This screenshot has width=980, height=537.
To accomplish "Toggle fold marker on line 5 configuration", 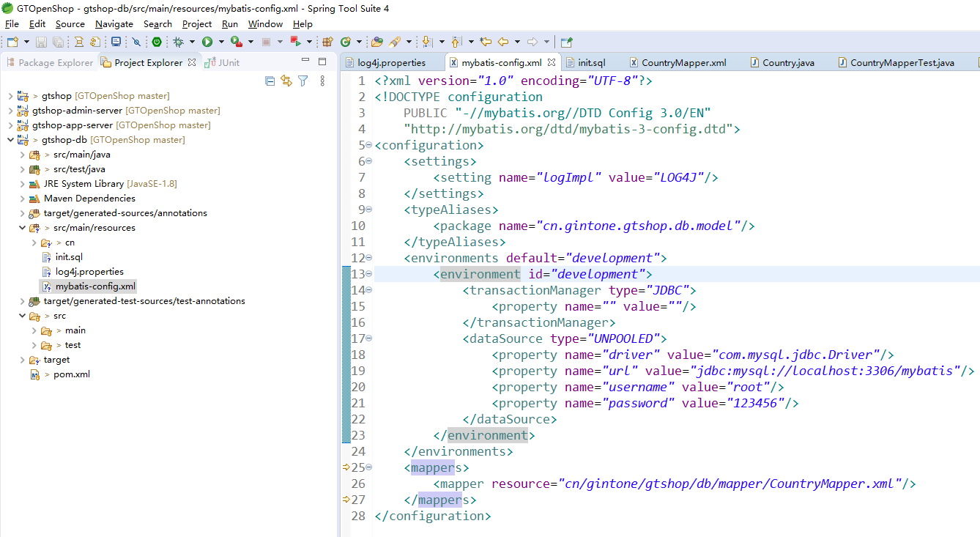I will click(x=368, y=145).
